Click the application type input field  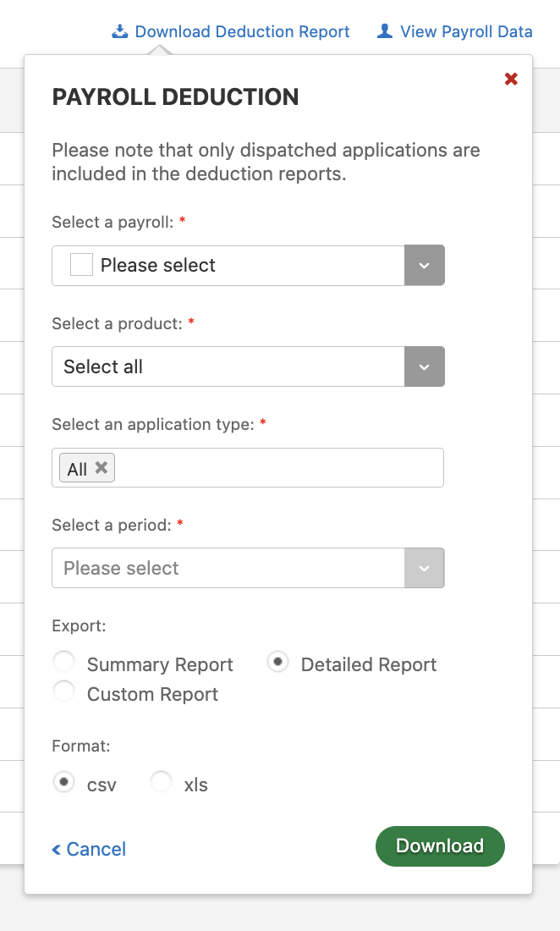point(271,466)
